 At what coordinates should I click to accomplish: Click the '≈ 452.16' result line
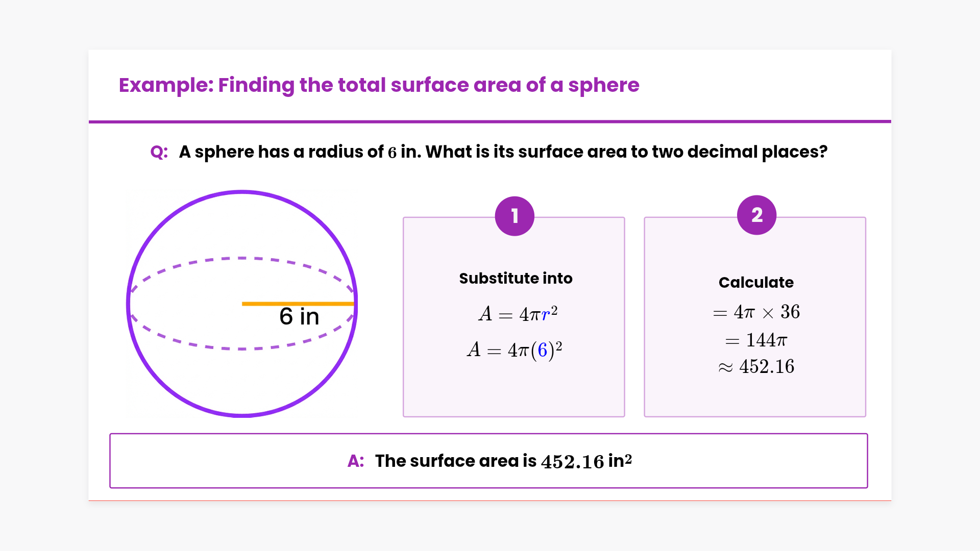coord(756,367)
